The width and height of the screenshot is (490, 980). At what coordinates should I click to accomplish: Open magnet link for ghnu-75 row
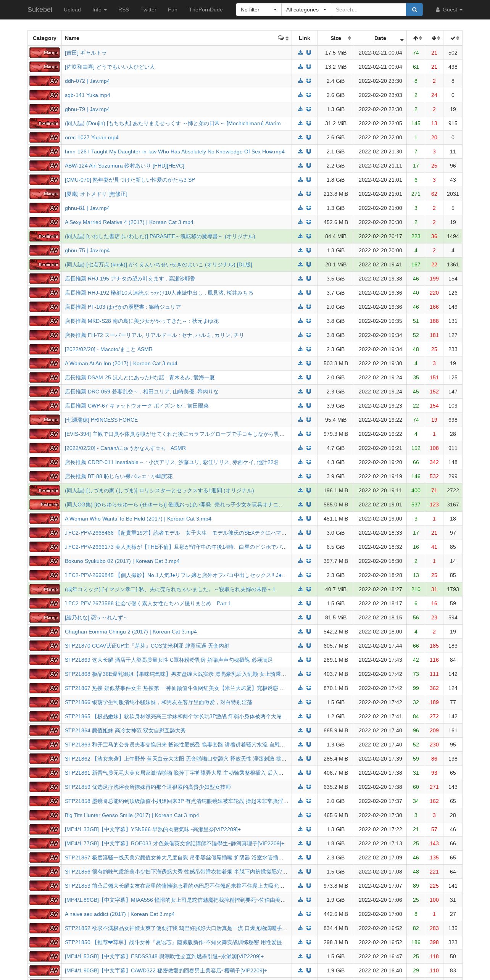[309, 250]
